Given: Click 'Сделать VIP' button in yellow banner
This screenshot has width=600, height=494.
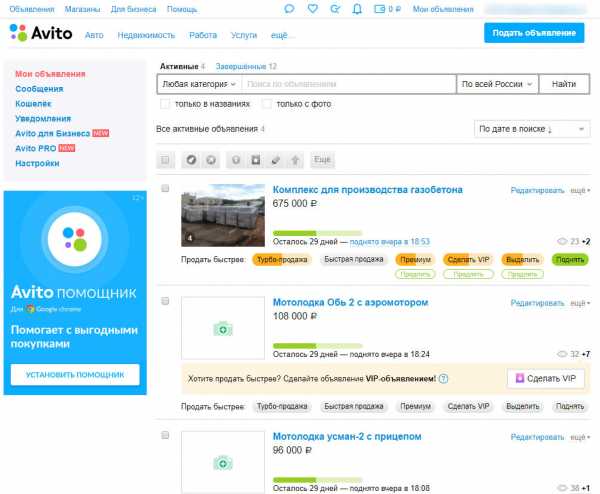Looking at the screenshot, I should click(x=546, y=378).
